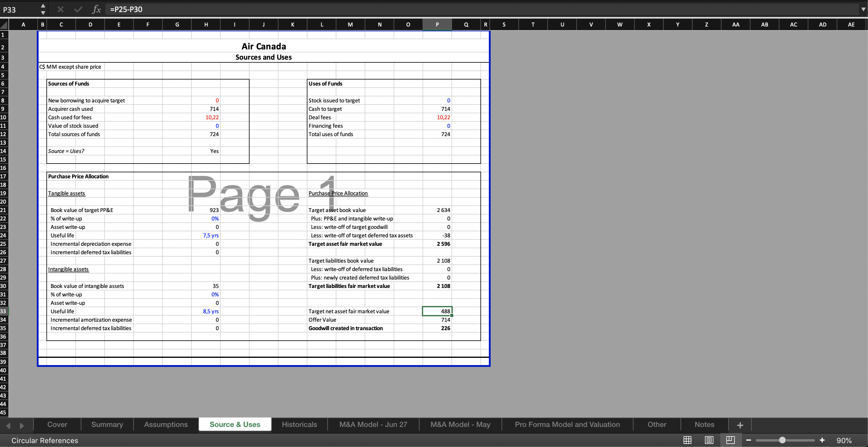Click the 90% zoom level indicator
Screen dimensions: 868x447
pos(844,441)
